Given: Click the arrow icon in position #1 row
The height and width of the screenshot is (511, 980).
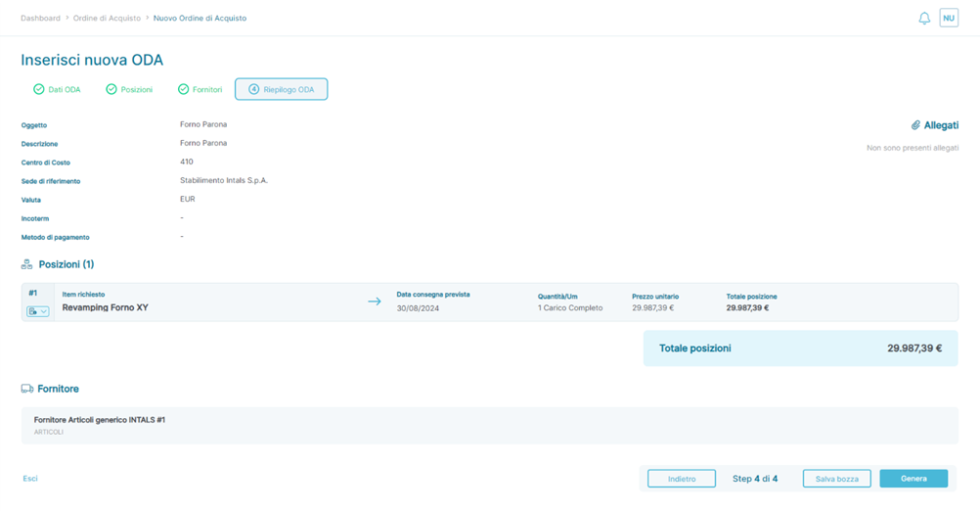Looking at the screenshot, I should (375, 302).
